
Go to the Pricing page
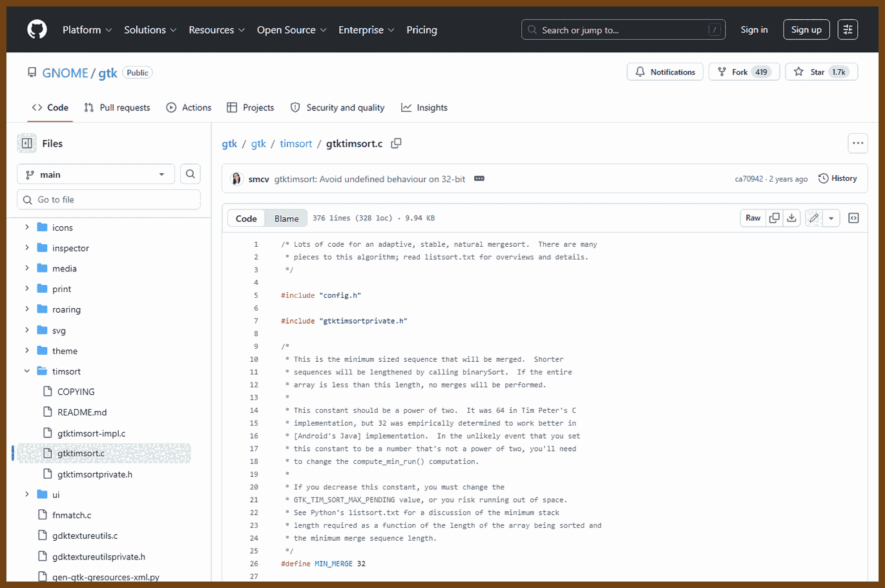[x=422, y=30]
